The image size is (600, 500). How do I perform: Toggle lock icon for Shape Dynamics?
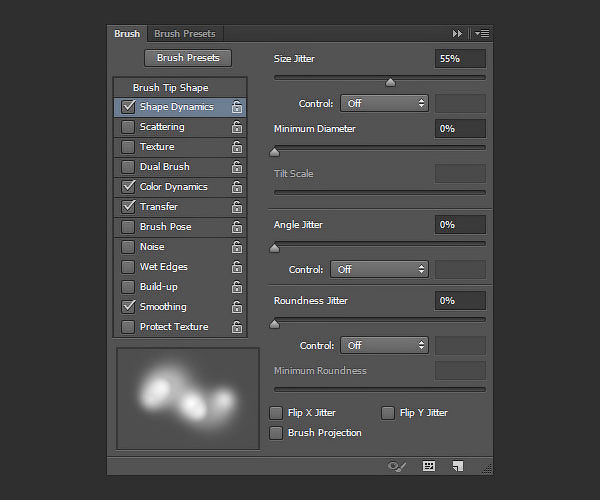coord(237,107)
